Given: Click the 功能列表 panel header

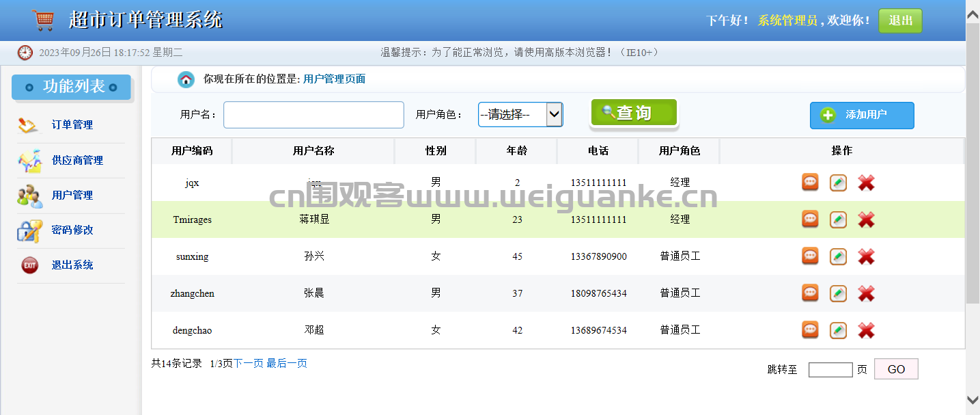Looking at the screenshot, I should 71,88.
